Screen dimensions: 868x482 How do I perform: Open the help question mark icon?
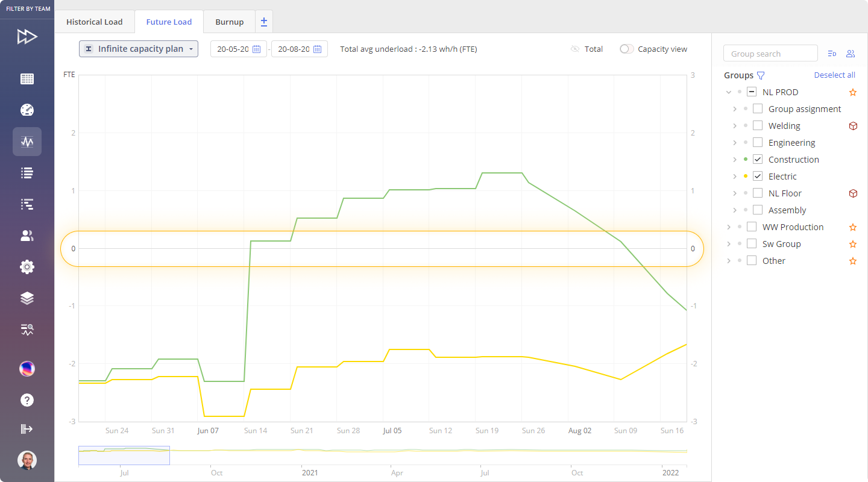[x=27, y=400]
